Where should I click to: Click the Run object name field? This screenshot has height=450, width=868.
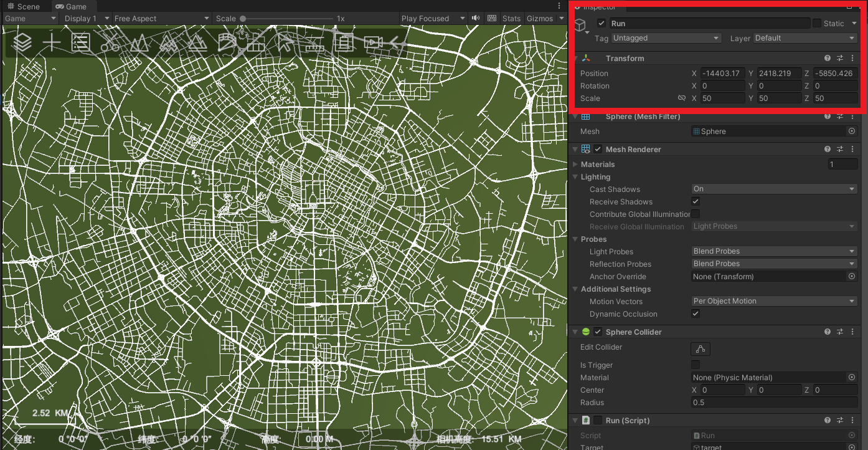pos(709,23)
